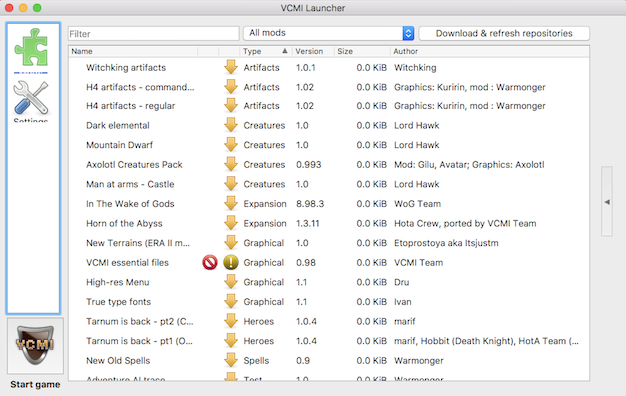This screenshot has width=626, height=396.
Task: Sort list by Name column header
Action: pos(133,51)
